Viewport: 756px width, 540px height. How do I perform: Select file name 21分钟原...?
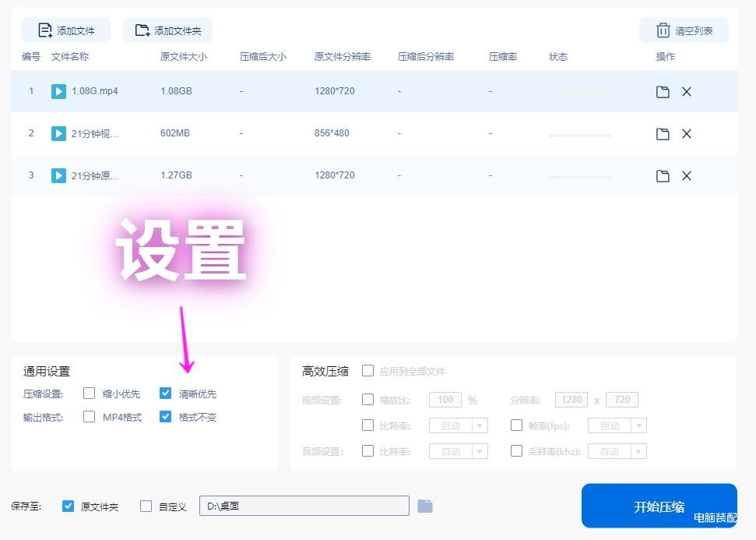[x=95, y=175]
